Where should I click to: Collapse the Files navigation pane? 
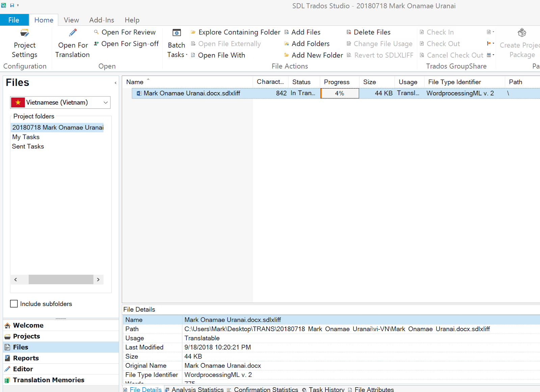pos(116,83)
